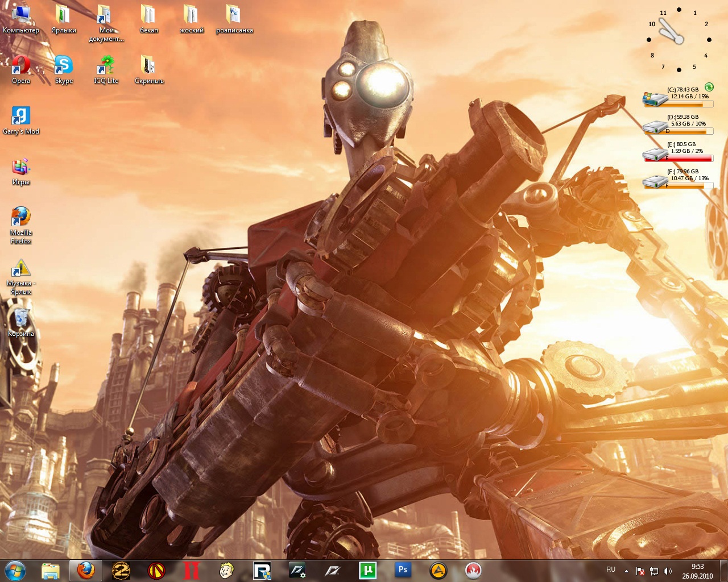This screenshot has height=582, width=728.
Task: Open Need for Speed icon with gear
Action: point(297,571)
